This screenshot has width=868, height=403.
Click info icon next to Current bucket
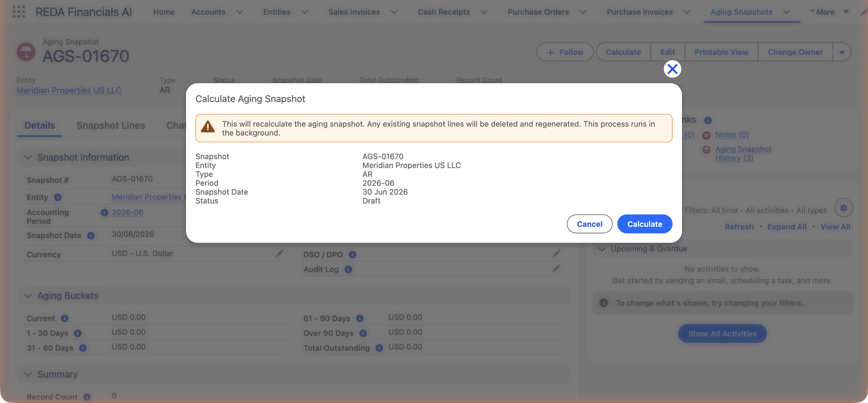click(x=65, y=319)
